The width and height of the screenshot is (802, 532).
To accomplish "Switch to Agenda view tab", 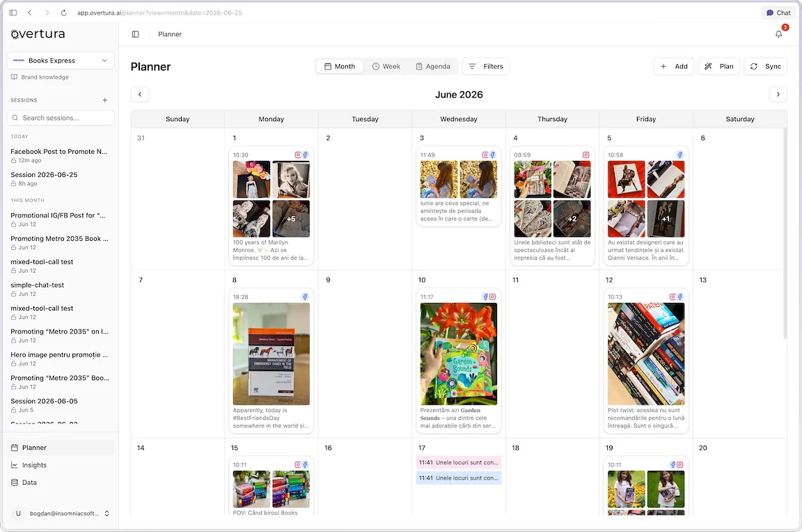I will tap(433, 67).
